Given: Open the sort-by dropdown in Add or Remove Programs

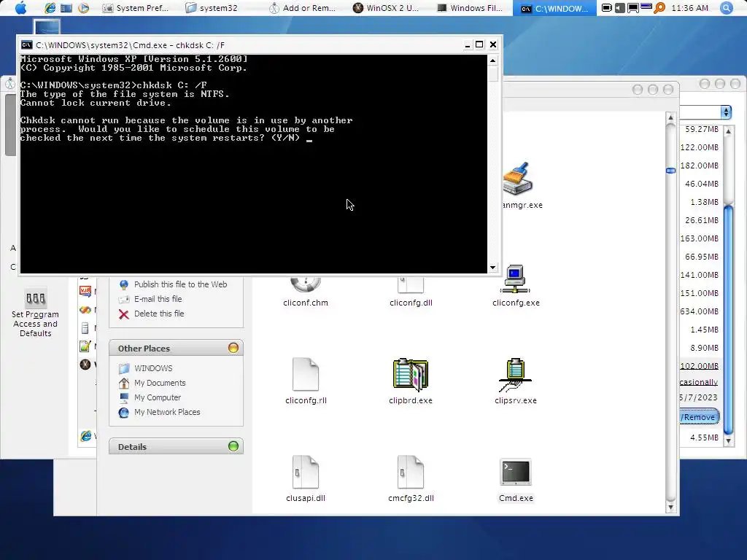Looking at the screenshot, I should (726, 112).
